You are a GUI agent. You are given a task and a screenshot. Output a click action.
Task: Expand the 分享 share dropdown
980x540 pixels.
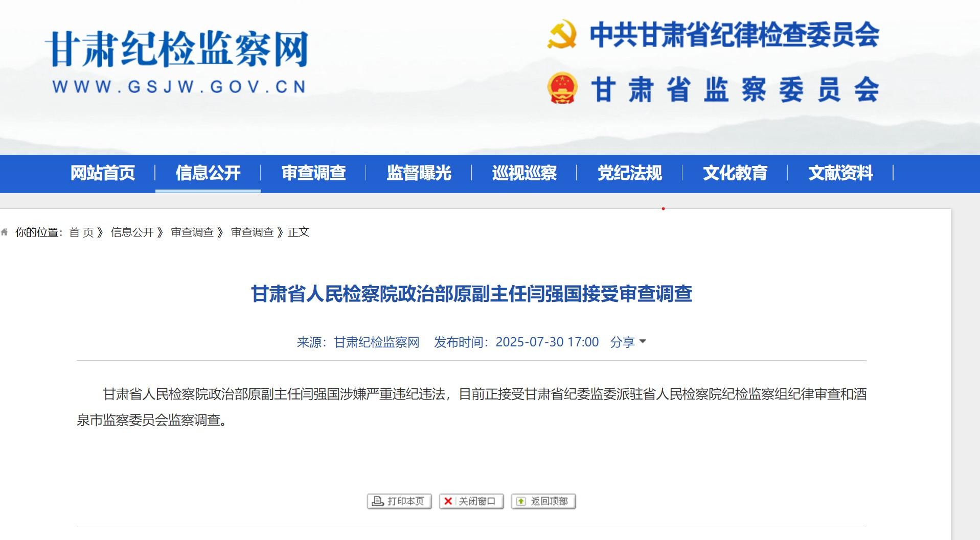click(x=628, y=342)
